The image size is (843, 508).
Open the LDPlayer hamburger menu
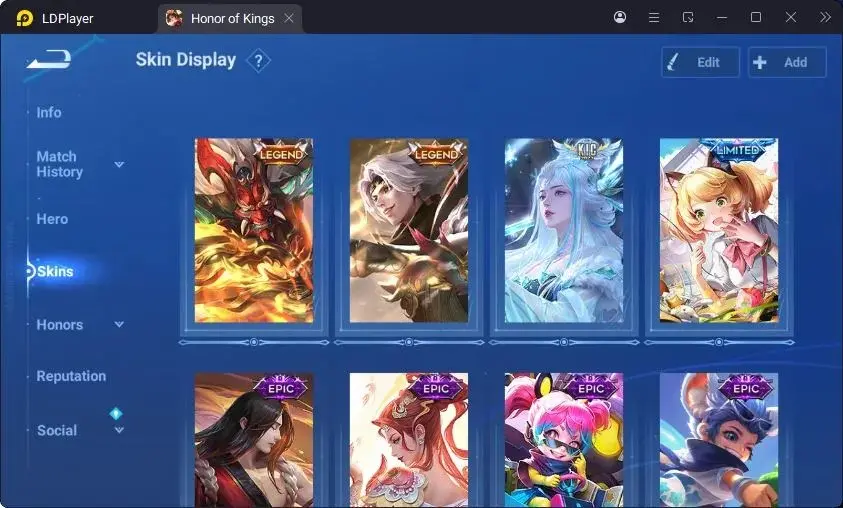654,18
